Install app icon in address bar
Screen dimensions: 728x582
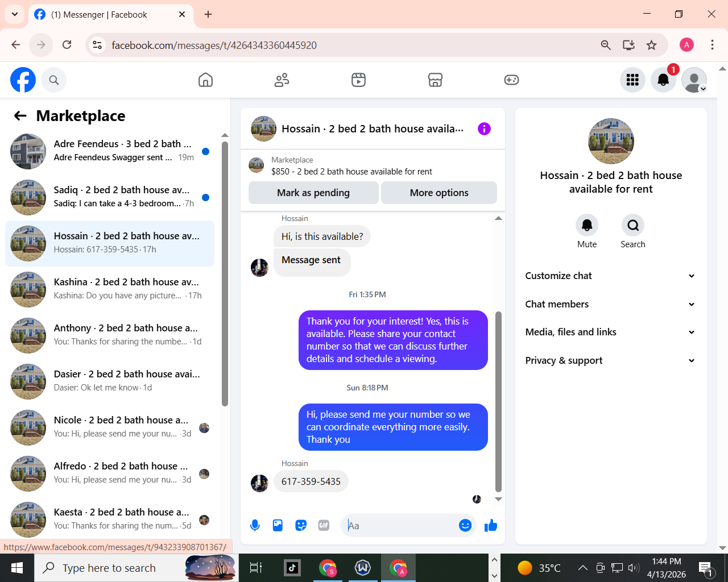tap(628, 45)
